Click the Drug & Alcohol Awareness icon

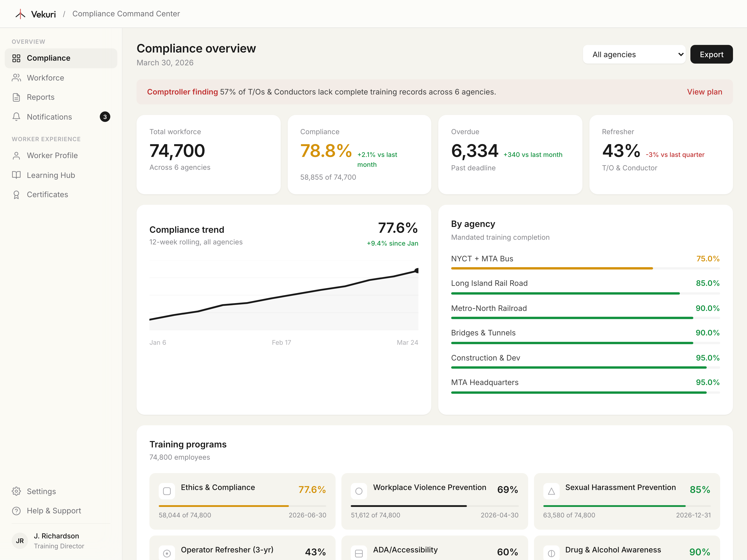click(551, 553)
